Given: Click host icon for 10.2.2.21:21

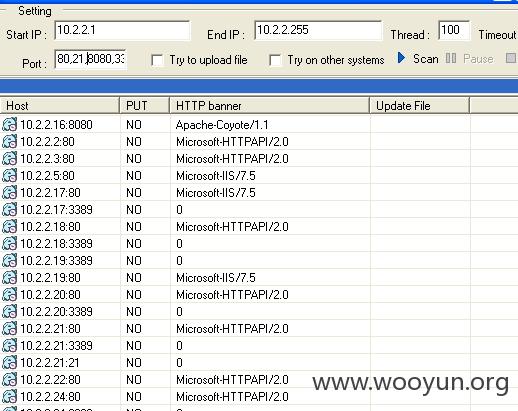Looking at the screenshot, I should 9,363.
